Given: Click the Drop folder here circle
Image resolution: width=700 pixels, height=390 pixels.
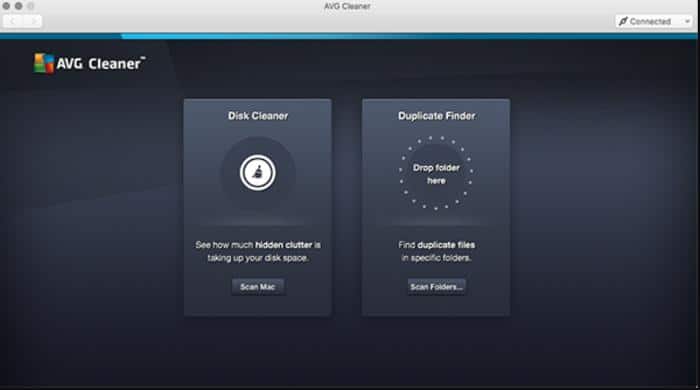Looking at the screenshot, I should 436,174.
